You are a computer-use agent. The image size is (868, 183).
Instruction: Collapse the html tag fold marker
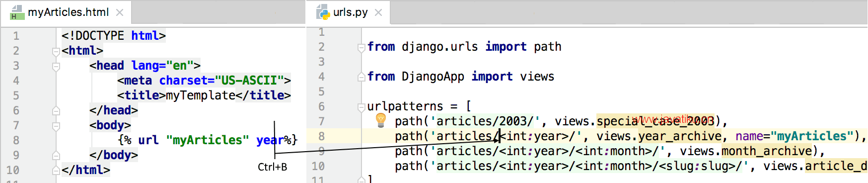click(56, 51)
